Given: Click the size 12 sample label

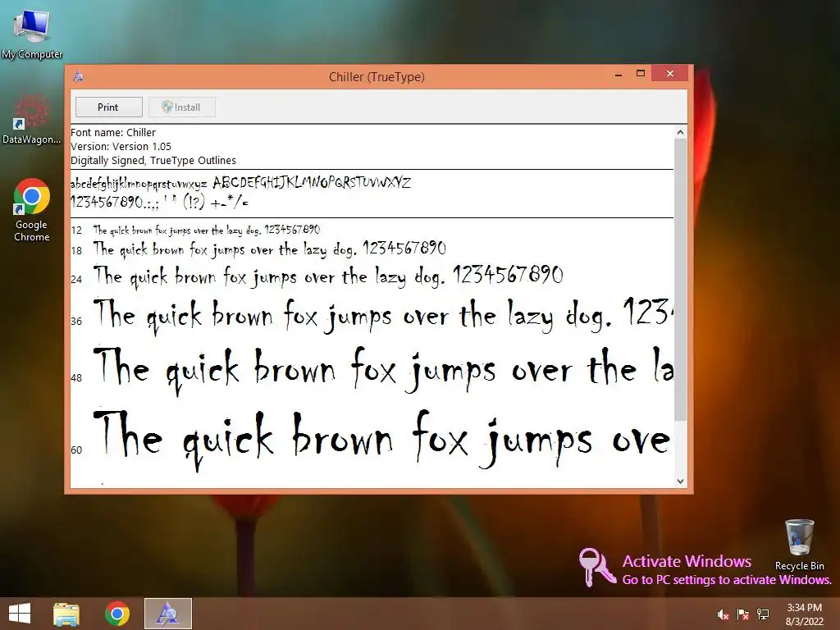Looking at the screenshot, I should (x=76, y=231).
